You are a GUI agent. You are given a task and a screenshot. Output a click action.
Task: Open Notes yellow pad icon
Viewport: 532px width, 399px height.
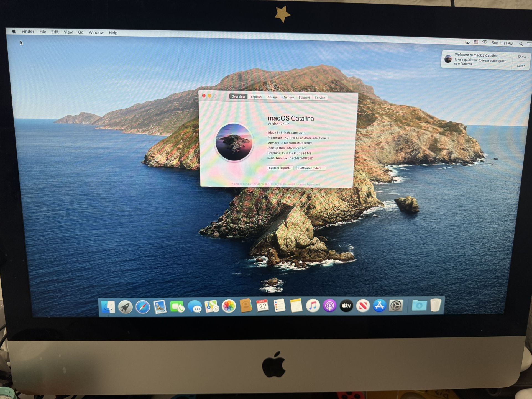296,306
